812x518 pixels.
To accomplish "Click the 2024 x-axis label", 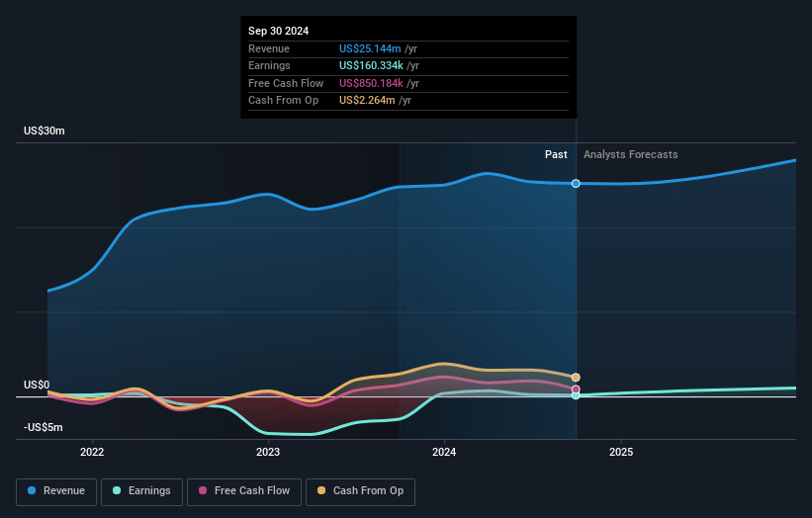I will coord(444,452).
